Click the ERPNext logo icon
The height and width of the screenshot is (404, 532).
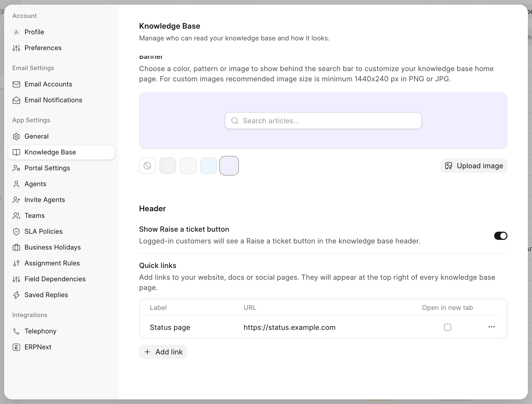(16, 347)
